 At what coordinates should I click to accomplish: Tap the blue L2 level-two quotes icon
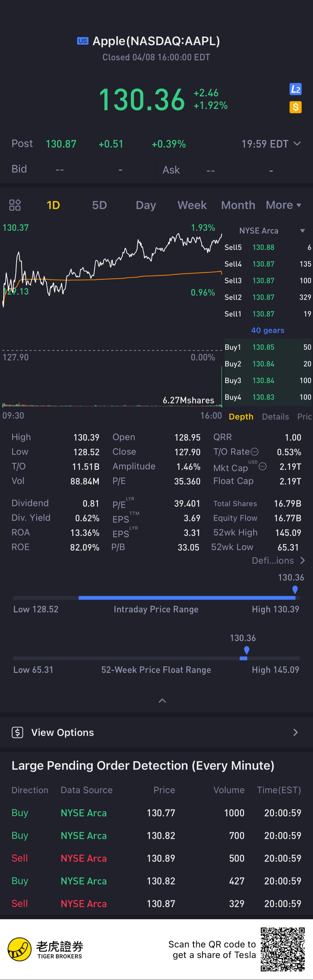(x=295, y=89)
